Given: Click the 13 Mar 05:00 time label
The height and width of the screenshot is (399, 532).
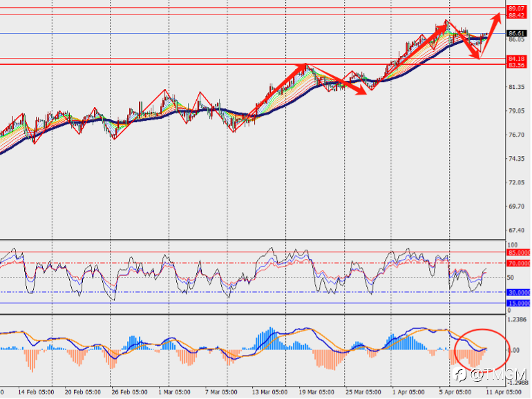Looking at the screenshot, I should point(269,392).
